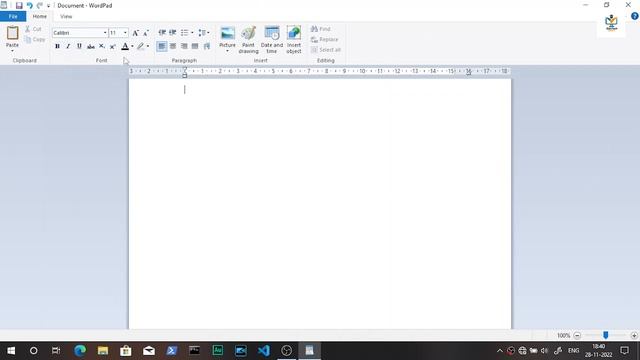
Task: Click Cut in the Clipboard group
Action: coord(33,29)
